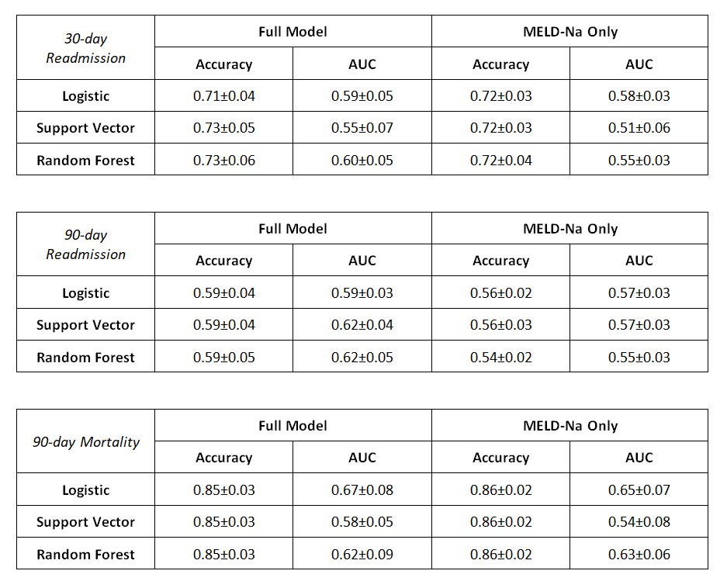Click the 30-day Readmission table header
Image resolution: width=727 pixels, height=588 pixels.
coord(85,47)
